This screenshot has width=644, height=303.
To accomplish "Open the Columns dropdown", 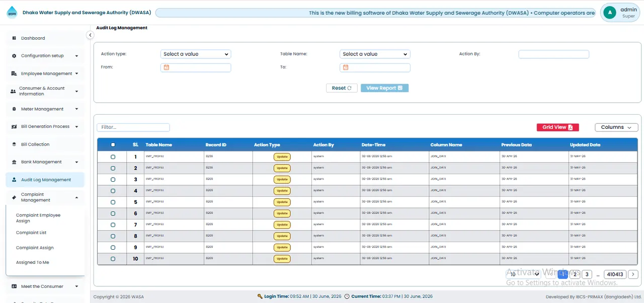I will 616,127.
